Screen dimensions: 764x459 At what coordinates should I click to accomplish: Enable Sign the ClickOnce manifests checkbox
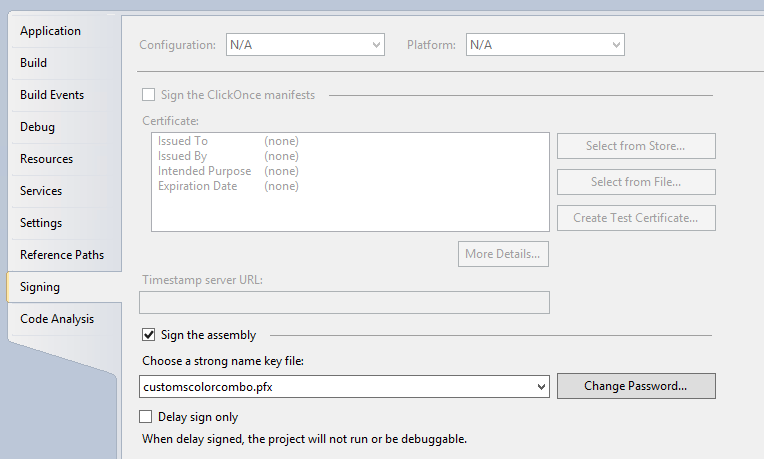click(x=149, y=95)
